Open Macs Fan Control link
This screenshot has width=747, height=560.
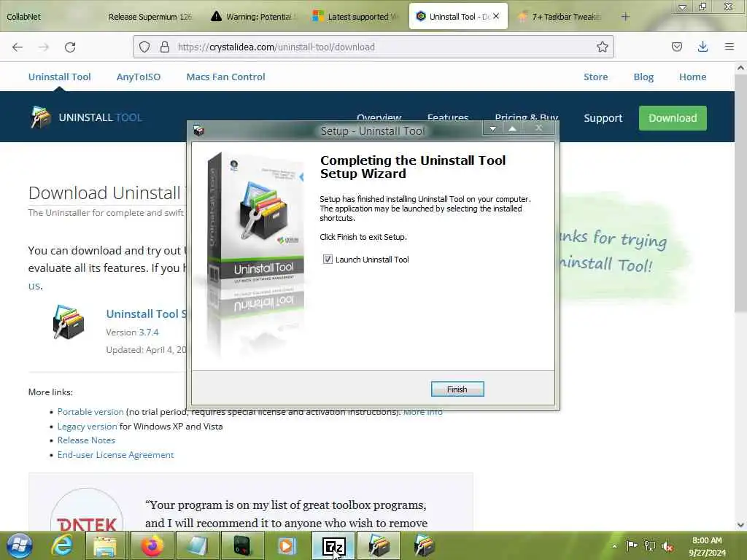(226, 77)
